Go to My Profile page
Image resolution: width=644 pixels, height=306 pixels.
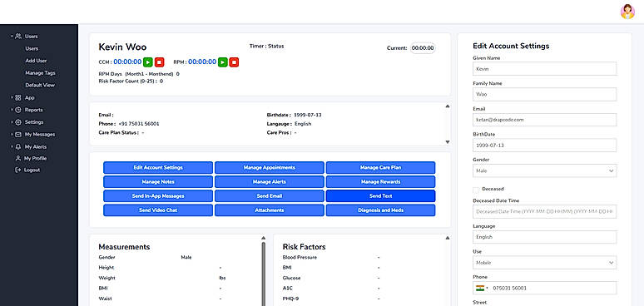click(35, 158)
